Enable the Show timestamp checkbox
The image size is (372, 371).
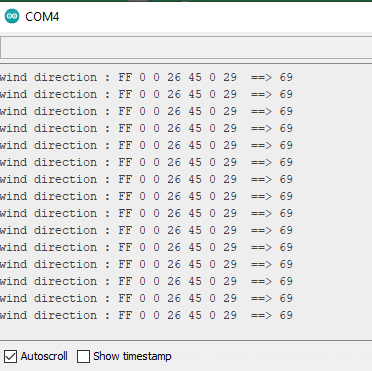83,356
